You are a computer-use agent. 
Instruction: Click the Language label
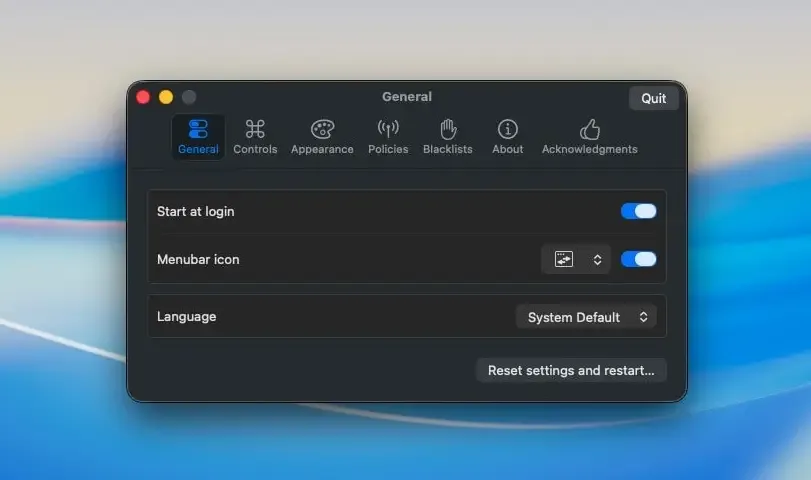[187, 317]
